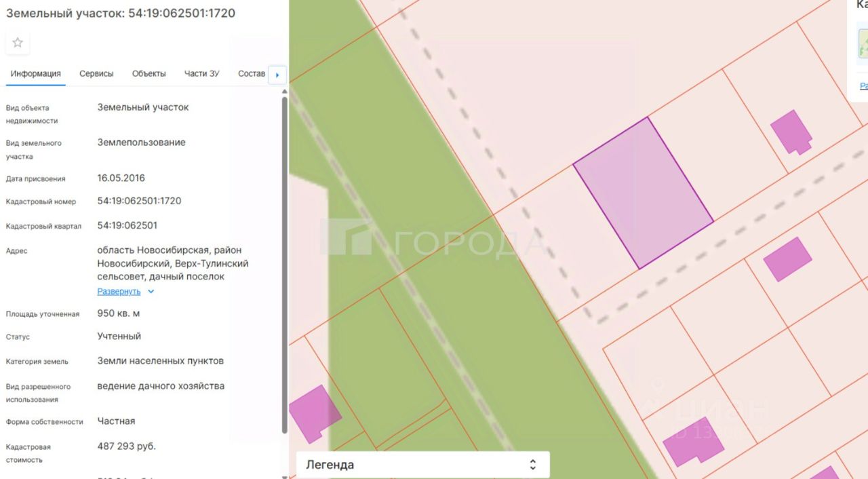868x479 pixels.
Task: Open the Легенда dropdown
Action: 423,465
